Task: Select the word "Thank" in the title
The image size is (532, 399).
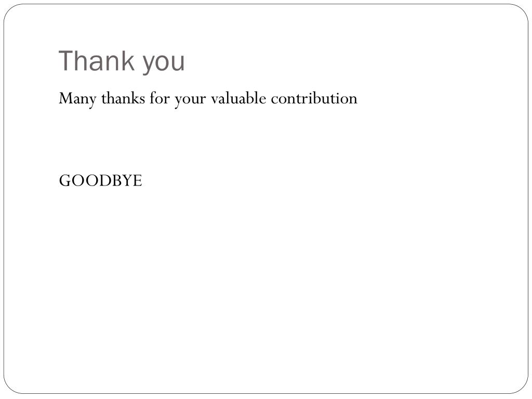Action: 97,60
